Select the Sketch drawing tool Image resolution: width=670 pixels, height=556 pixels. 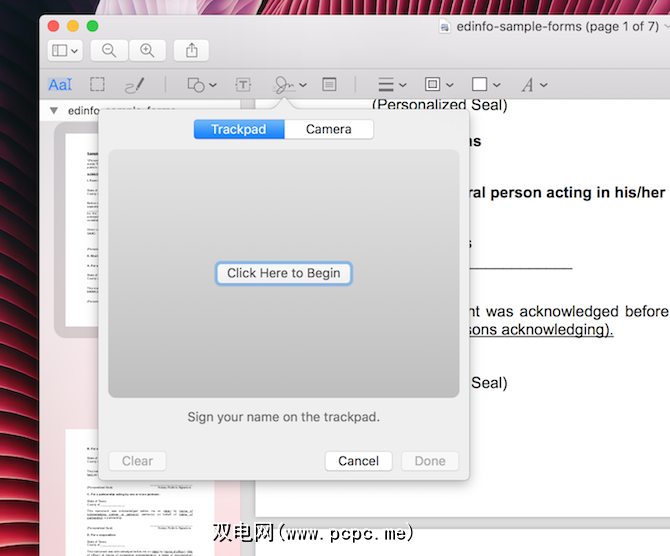click(135, 85)
